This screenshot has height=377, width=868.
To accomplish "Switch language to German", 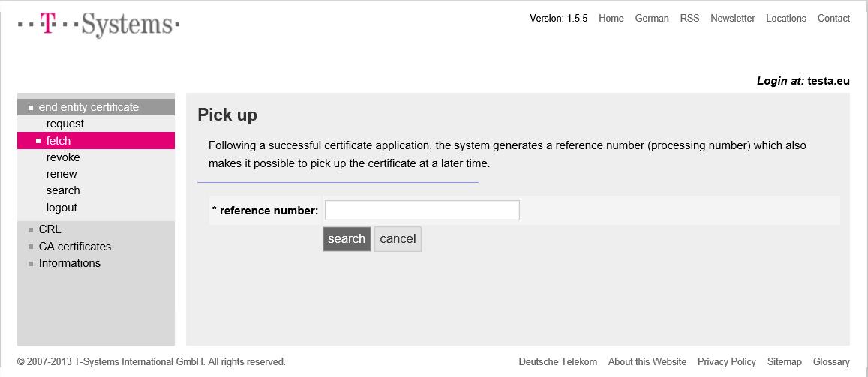I will pyautogui.click(x=651, y=19).
